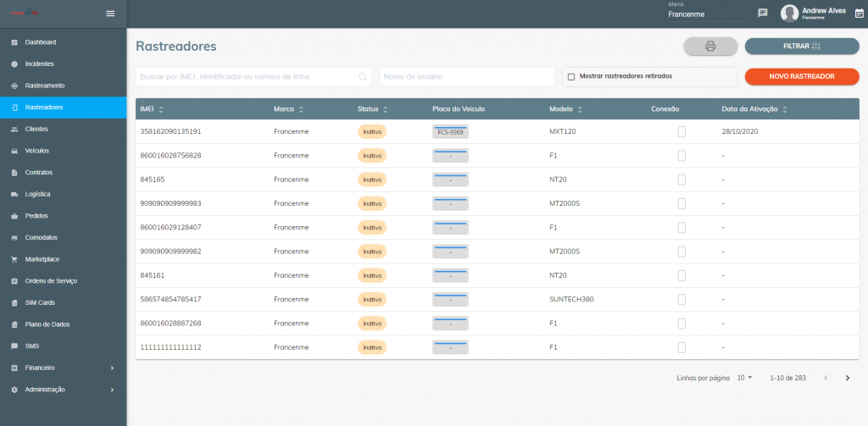Go to next page arrow
Screen dimensions: 868x426
click(847, 378)
